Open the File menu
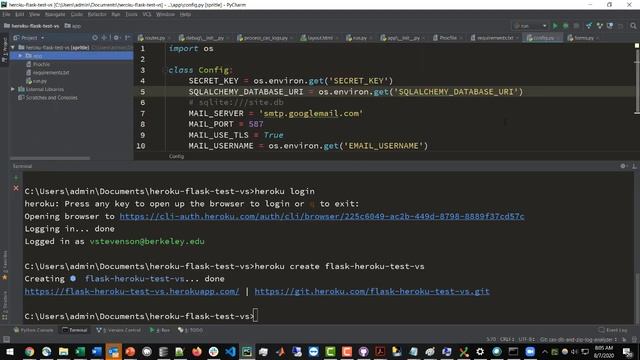 (x=7, y=14)
